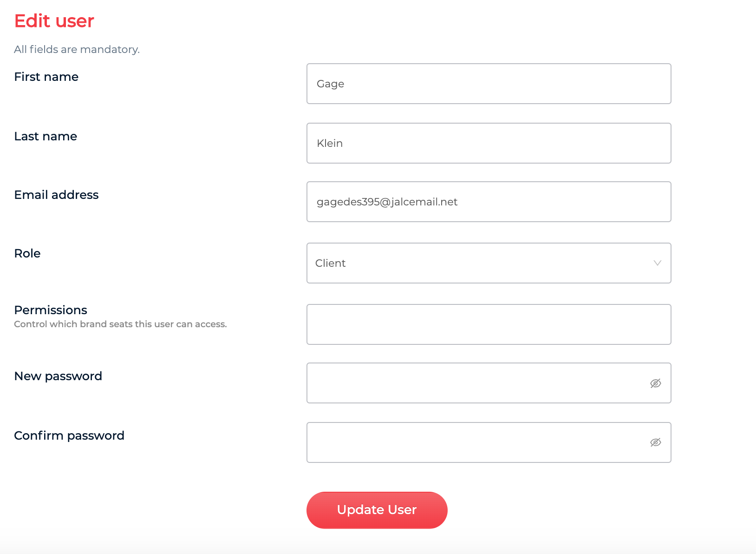Click the brand seats access description text
This screenshot has width=756, height=554.
120,324
